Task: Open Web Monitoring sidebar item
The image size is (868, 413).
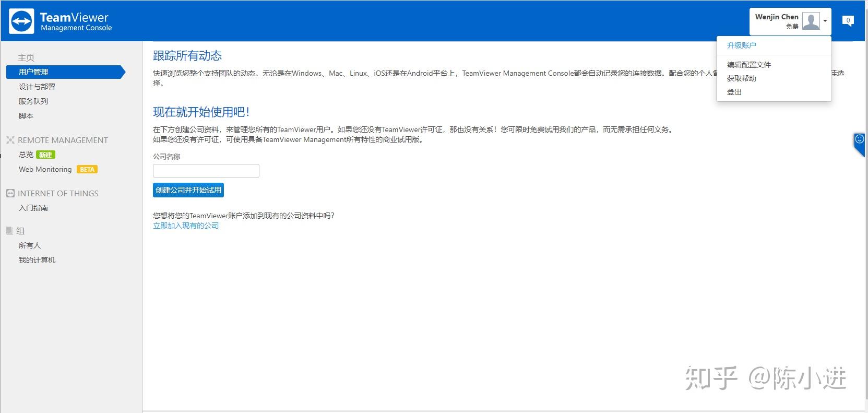Action: coord(45,169)
